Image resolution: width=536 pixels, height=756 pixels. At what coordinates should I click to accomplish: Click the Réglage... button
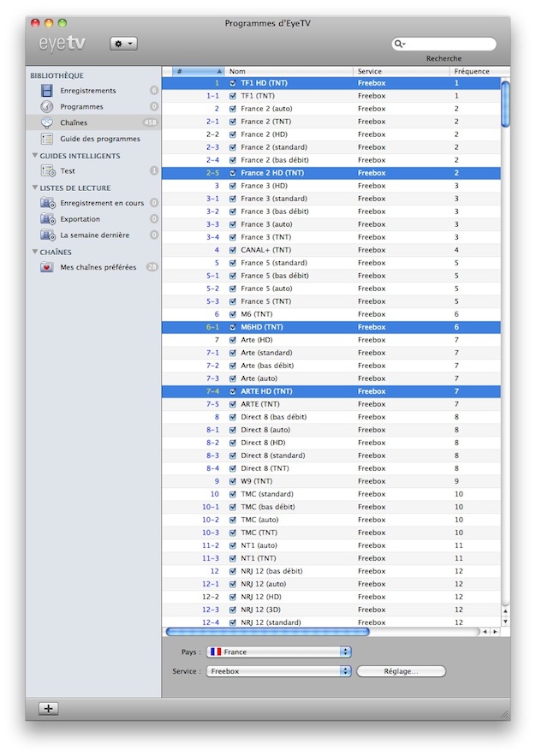click(x=401, y=671)
